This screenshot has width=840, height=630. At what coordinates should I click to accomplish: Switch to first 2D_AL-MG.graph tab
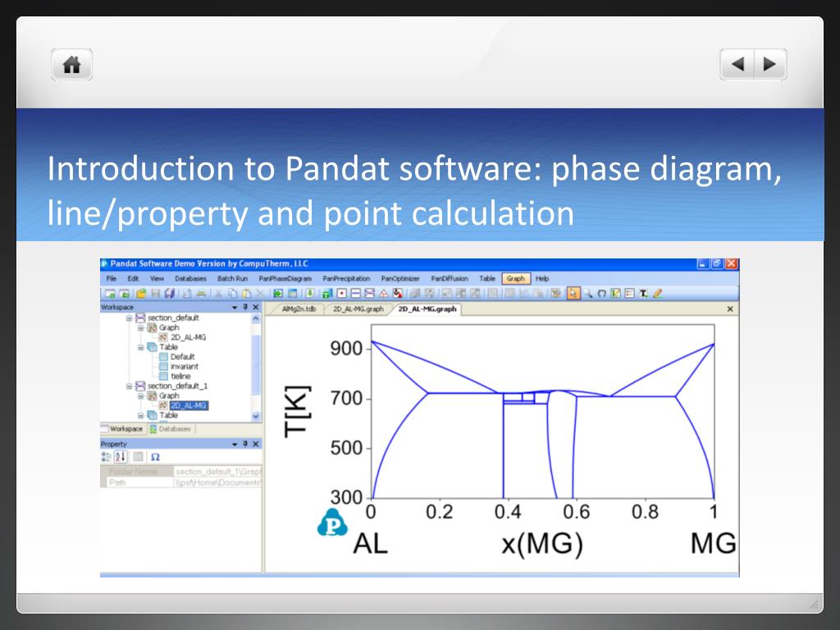point(358,309)
